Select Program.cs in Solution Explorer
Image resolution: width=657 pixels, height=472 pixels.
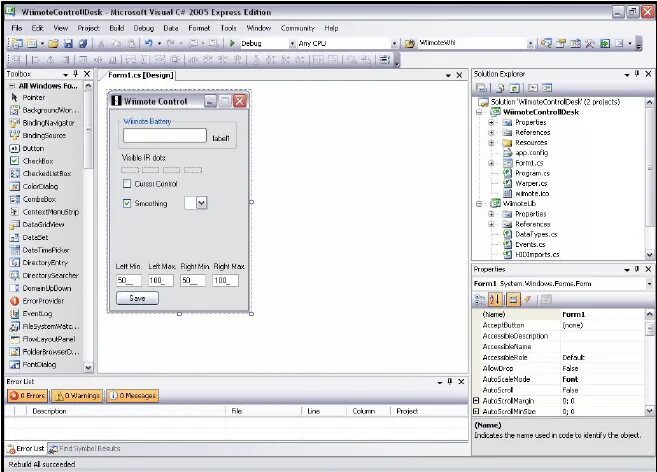click(x=532, y=173)
